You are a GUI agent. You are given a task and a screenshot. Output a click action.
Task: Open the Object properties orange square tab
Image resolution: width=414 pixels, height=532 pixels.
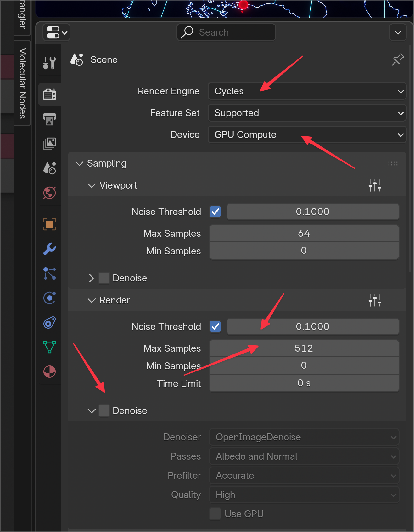(50, 224)
